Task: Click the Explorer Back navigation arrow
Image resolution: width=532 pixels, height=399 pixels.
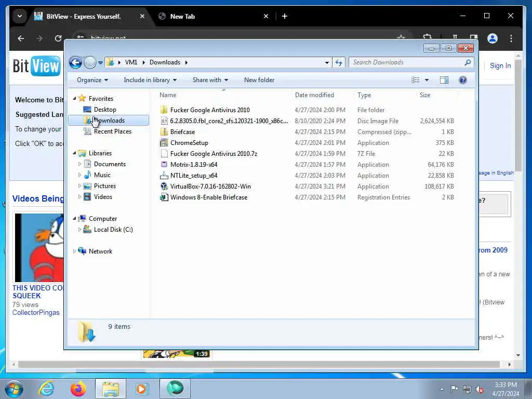Action: tap(75, 62)
